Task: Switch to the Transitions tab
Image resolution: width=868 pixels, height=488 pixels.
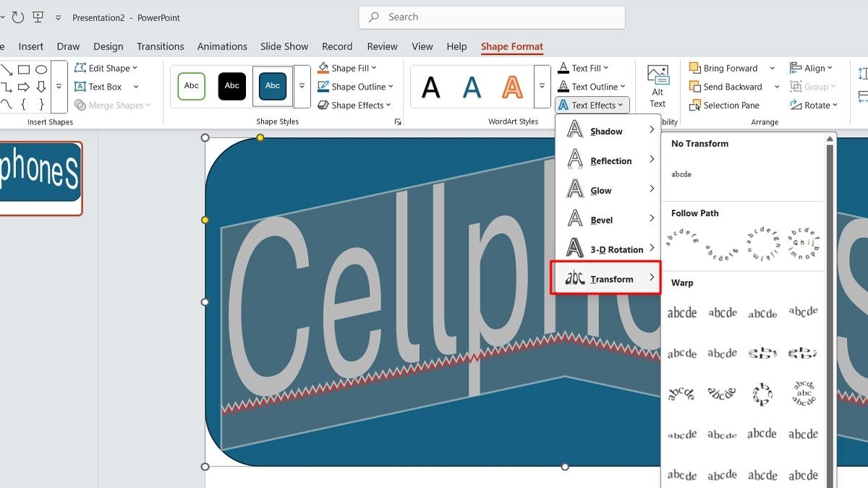Action: tap(161, 46)
